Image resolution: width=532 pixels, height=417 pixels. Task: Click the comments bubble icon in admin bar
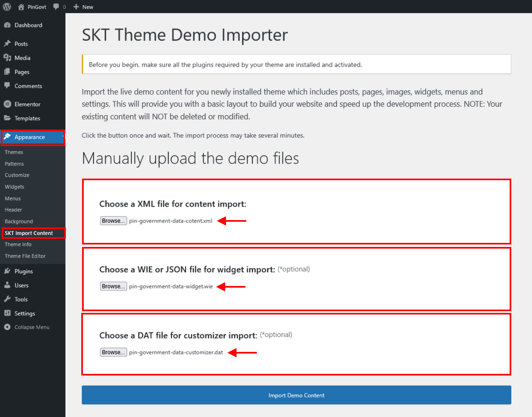pos(56,7)
